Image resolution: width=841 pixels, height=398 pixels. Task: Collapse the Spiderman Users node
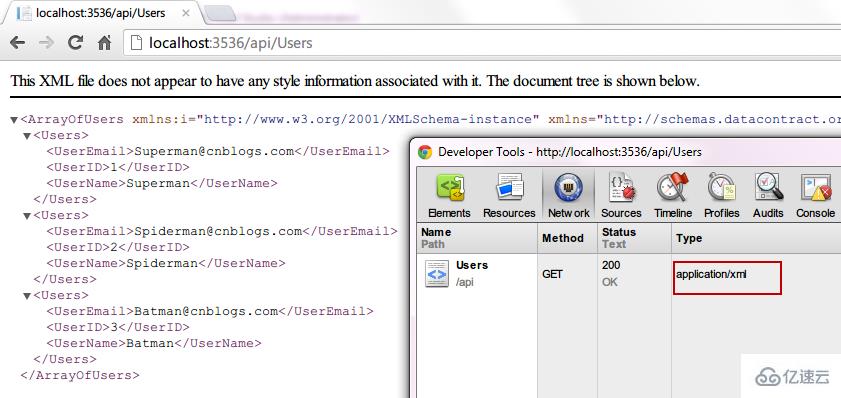27,216
